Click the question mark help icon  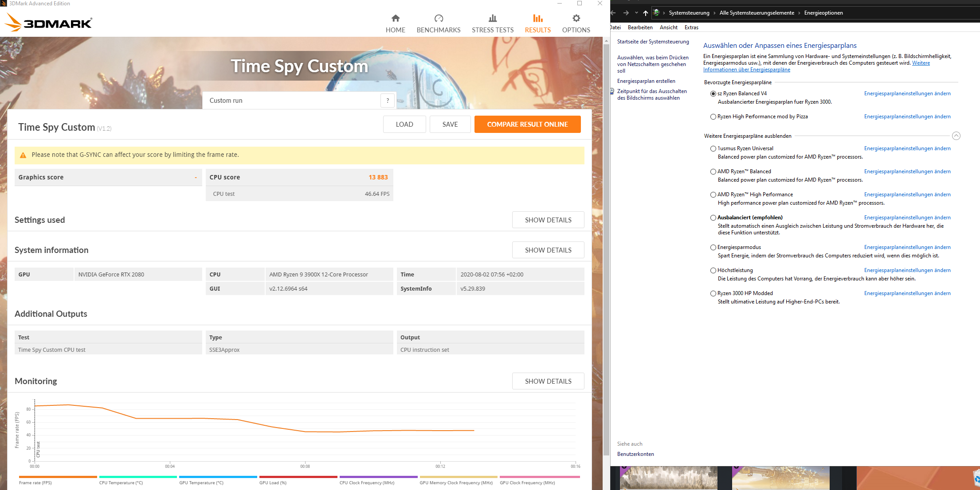click(388, 101)
